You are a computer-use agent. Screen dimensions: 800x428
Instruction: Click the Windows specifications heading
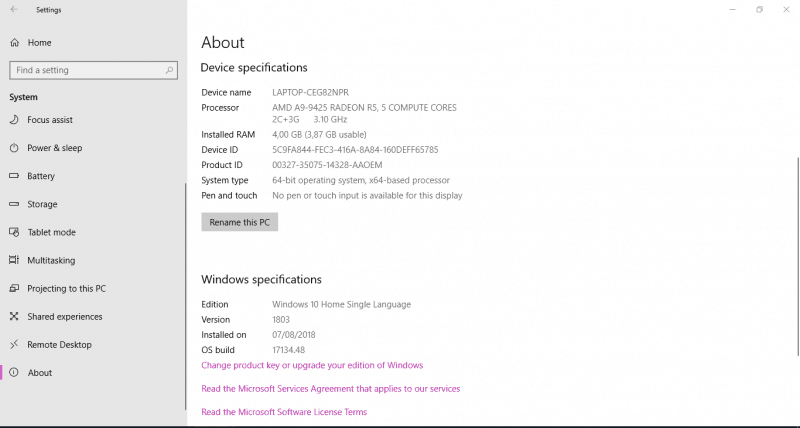(x=261, y=280)
